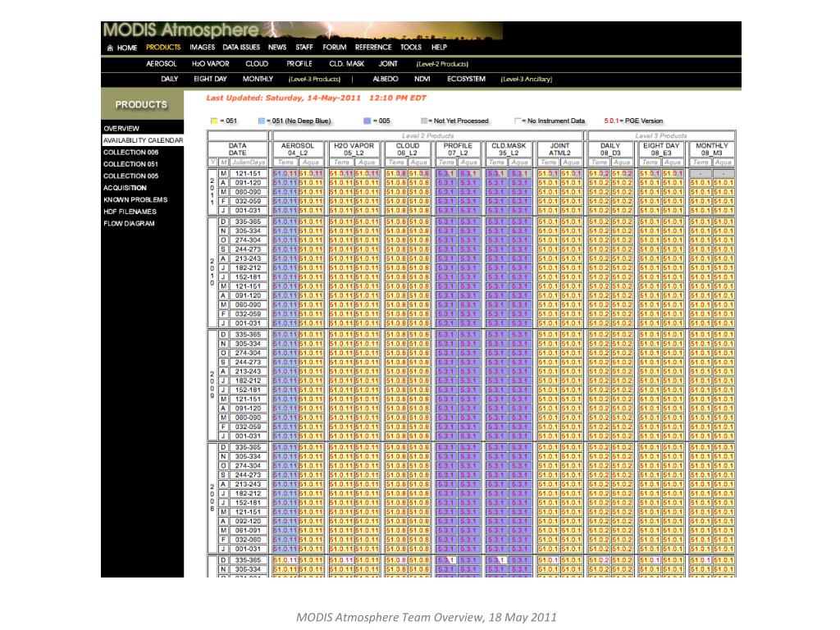Click the JOINT ATML2 column header
Screen dimensions: 840x630
pos(559,149)
